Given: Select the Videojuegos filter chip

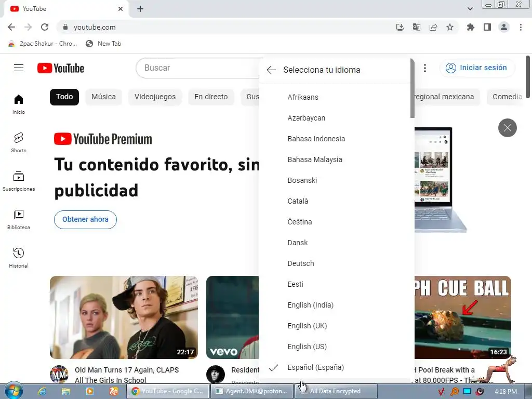Looking at the screenshot, I should (x=155, y=97).
